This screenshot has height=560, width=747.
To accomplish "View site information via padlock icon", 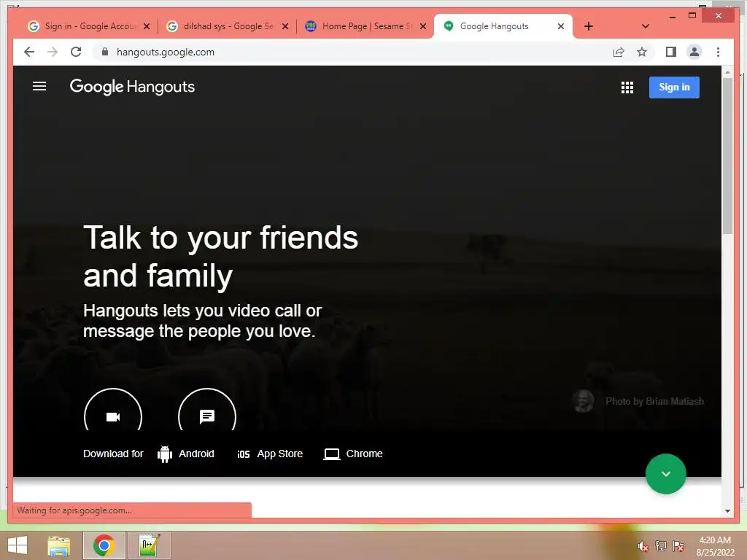I will coord(105,52).
